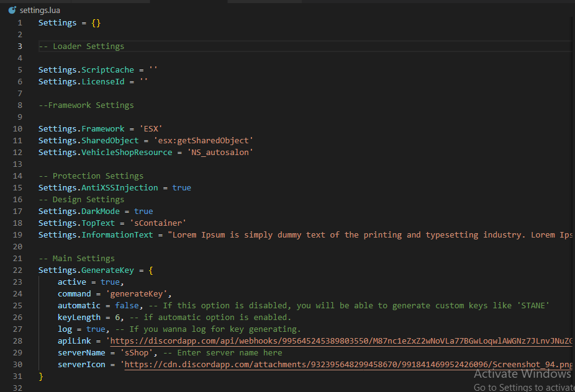
Task: Click the 'log' key on line 27
Action: [x=65, y=329]
